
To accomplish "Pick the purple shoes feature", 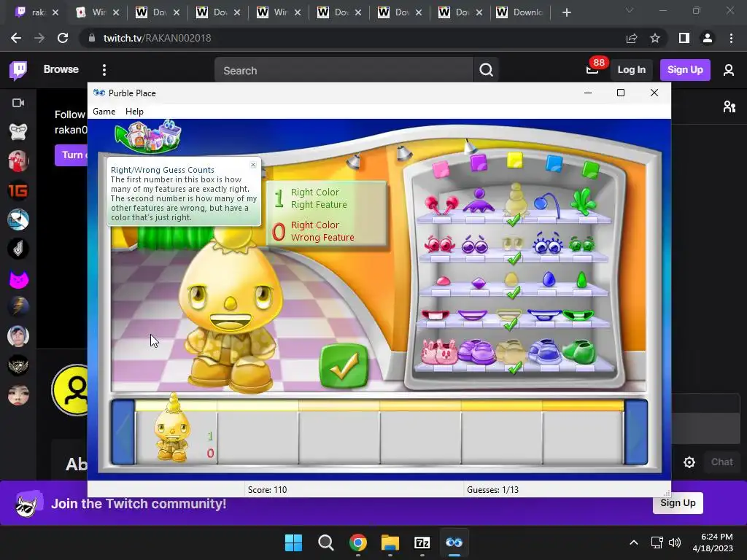I will 477,352.
